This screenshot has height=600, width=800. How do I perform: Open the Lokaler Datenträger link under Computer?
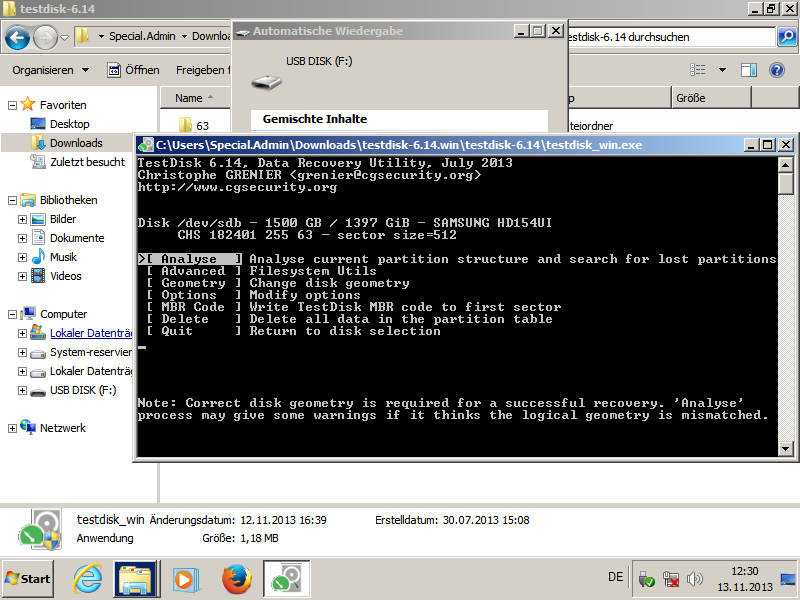click(x=91, y=333)
